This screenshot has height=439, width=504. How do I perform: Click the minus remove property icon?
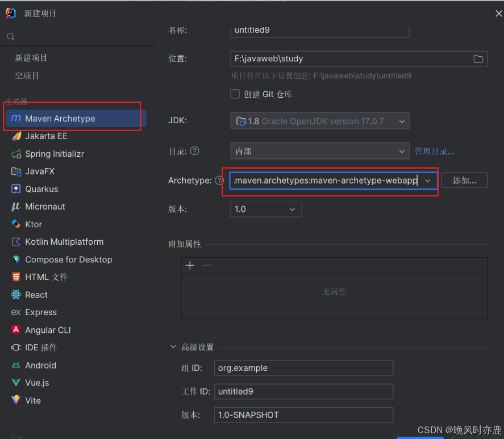(207, 265)
